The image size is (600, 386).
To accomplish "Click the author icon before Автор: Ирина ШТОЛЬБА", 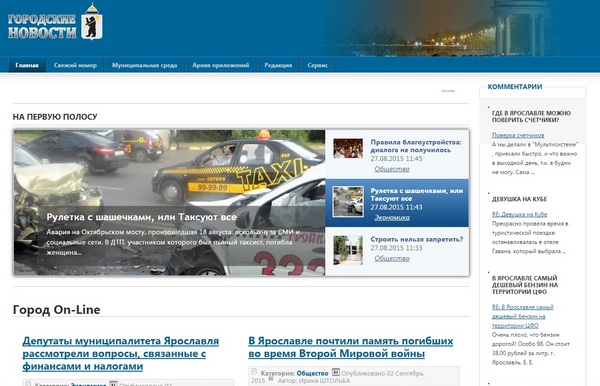I will [271, 379].
